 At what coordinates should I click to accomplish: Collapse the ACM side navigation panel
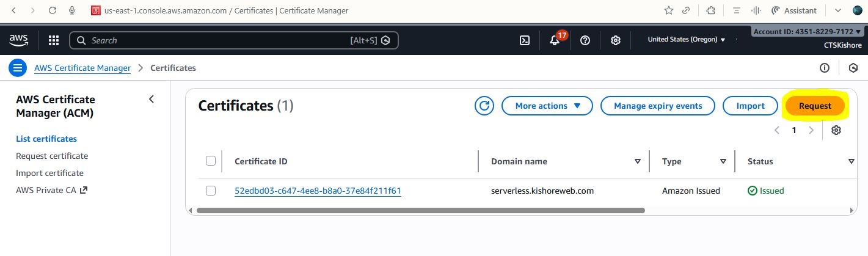click(151, 99)
